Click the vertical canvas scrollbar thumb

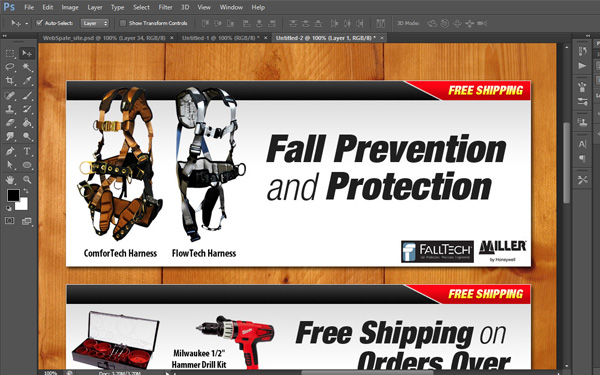pos(567,163)
